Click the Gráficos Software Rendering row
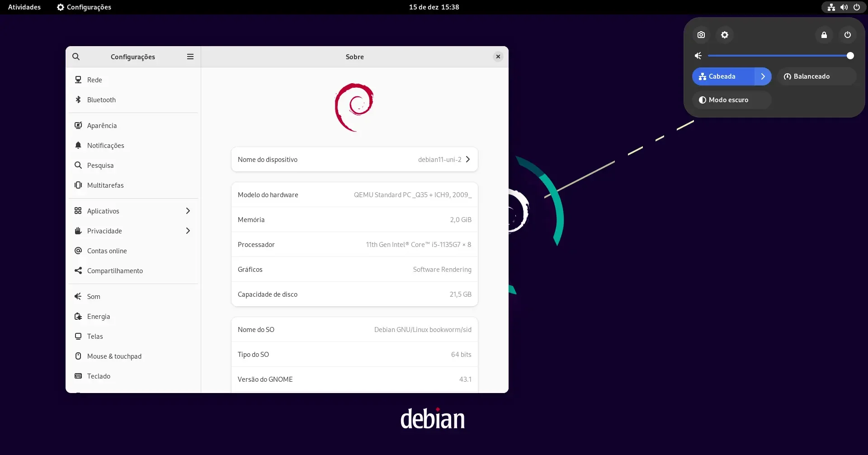Viewport: 868px width, 455px height. click(354, 269)
